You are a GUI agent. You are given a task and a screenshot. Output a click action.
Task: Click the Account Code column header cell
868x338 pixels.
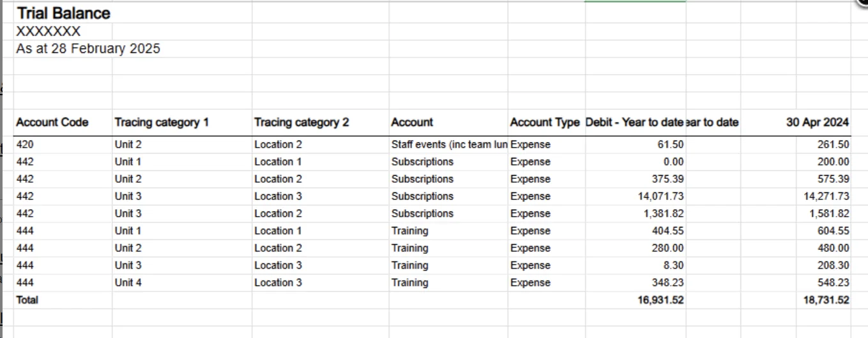(x=52, y=122)
